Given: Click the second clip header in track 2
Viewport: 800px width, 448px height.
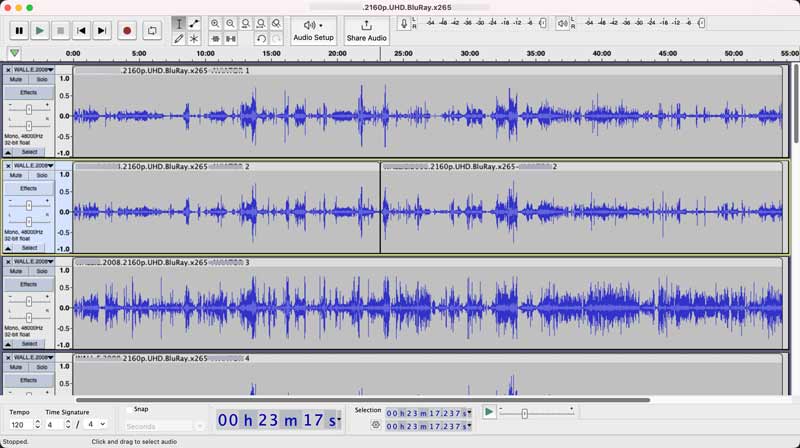Looking at the screenshot, I should (582, 166).
